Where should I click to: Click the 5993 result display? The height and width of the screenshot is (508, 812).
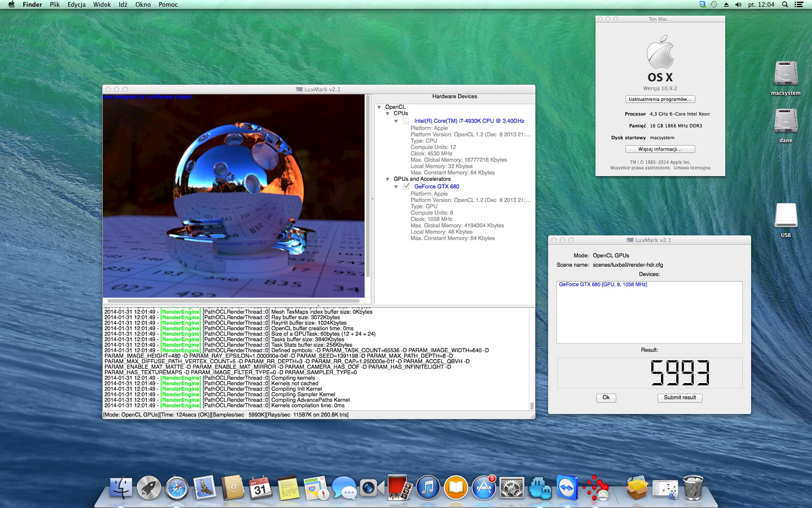click(x=650, y=373)
